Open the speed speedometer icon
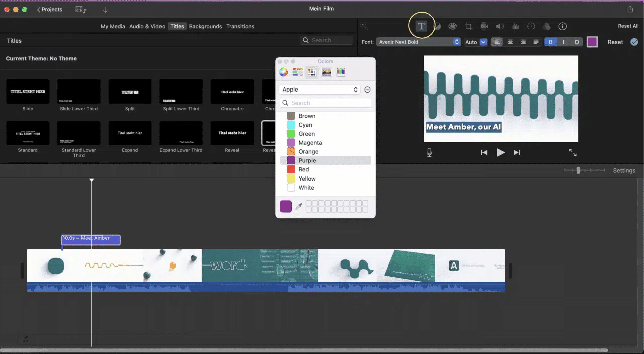This screenshot has height=354, width=644. pos(531,26)
